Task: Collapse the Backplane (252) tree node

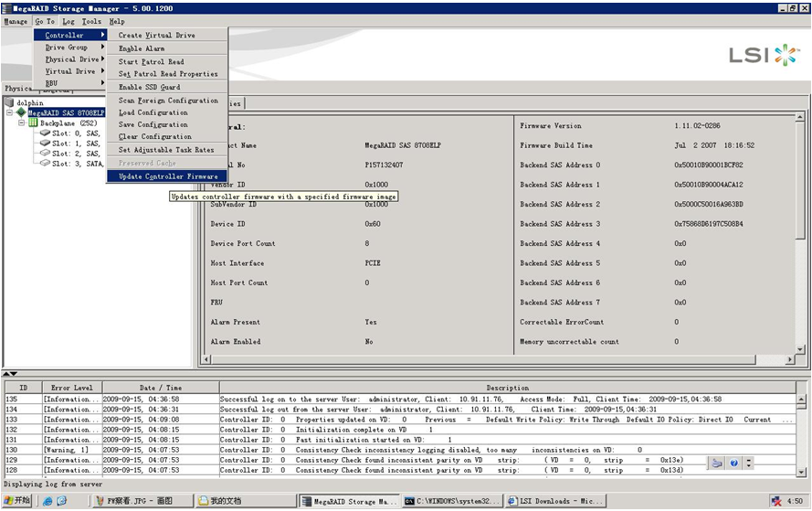Action: [x=21, y=123]
